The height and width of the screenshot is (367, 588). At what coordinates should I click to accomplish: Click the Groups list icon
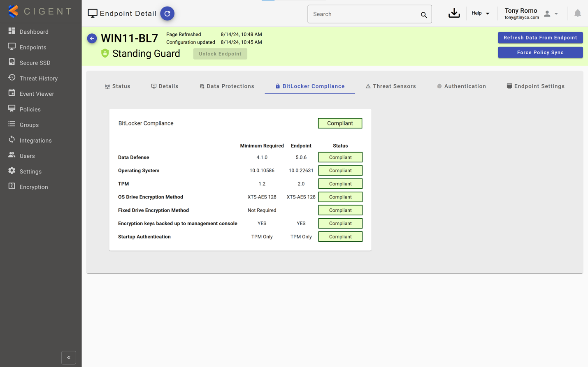click(x=12, y=124)
